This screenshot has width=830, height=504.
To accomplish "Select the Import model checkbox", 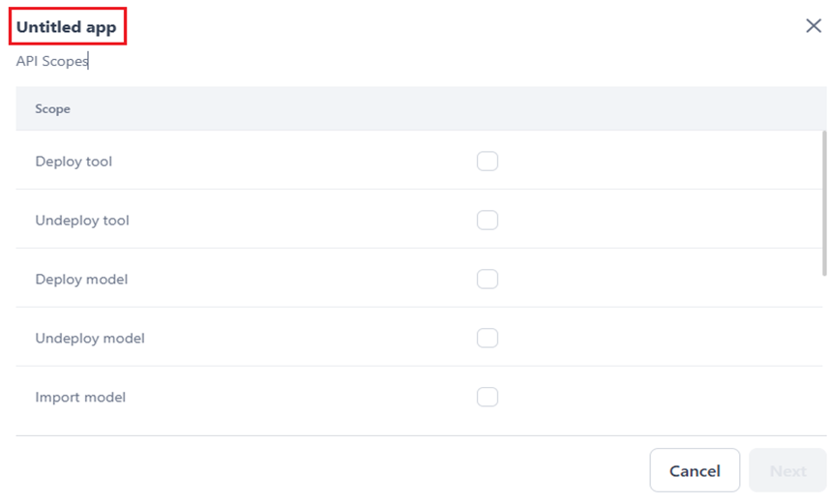I will [488, 398].
